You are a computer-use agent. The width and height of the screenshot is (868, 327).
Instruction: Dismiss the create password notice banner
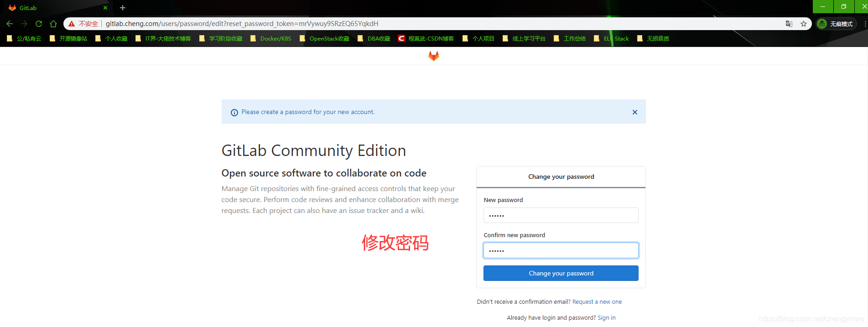click(x=634, y=112)
